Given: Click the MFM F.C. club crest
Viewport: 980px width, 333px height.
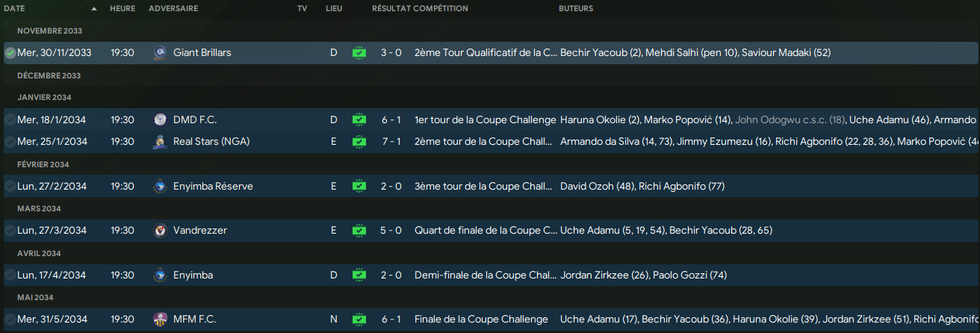Looking at the screenshot, I should coord(159,319).
